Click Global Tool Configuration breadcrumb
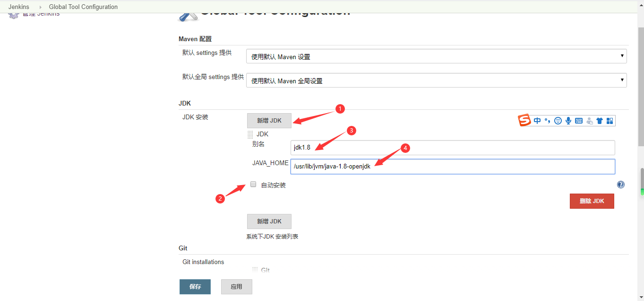644x301 pixels. point(83,7)
